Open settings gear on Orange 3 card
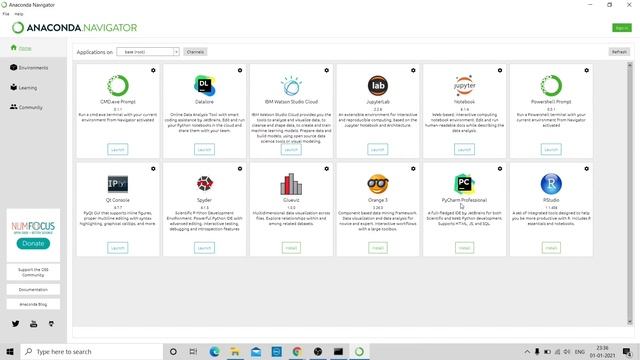 413,169
